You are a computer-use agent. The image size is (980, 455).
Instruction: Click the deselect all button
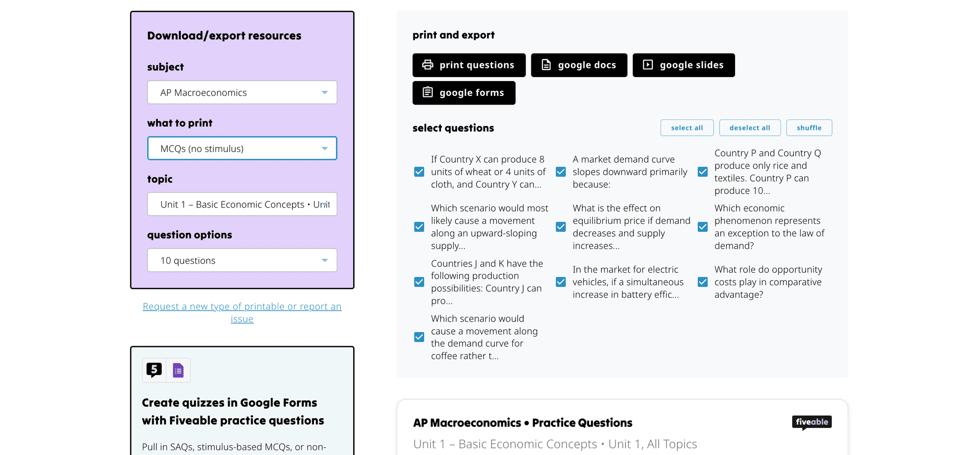point(750,128)
